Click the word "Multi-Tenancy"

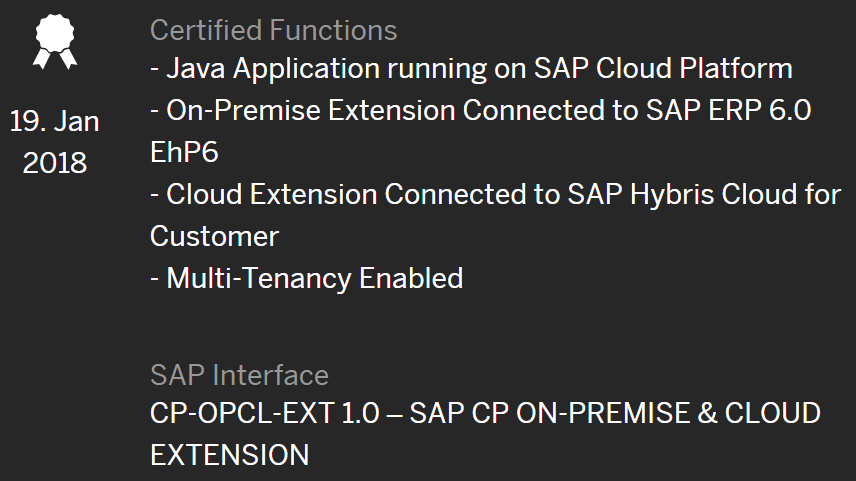pyautogui.click(x=259, y=278)
